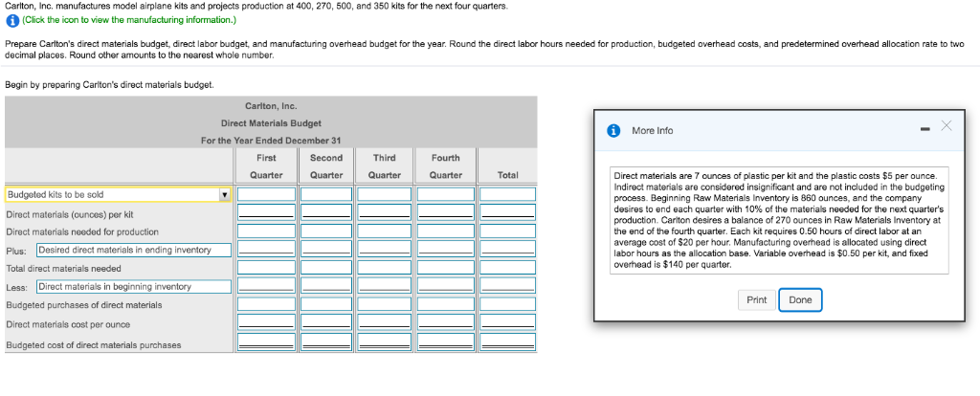Screen dimensions: 980x396
Task: Click Third Quarter cost per ounce cell
Action: pyautogui.click(x=385, y=322)
